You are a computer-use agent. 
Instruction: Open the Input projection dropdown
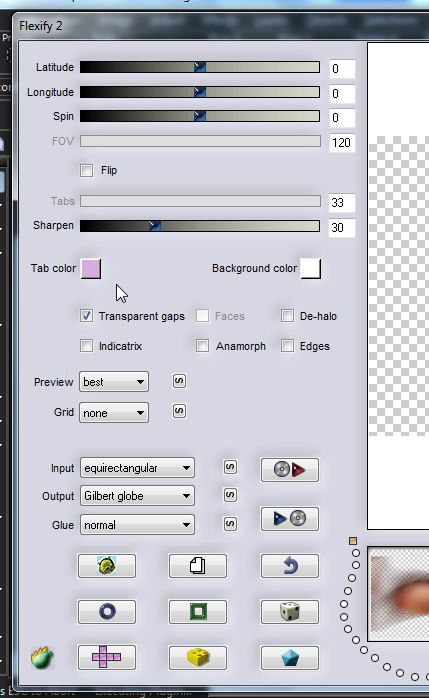[137, 468]
